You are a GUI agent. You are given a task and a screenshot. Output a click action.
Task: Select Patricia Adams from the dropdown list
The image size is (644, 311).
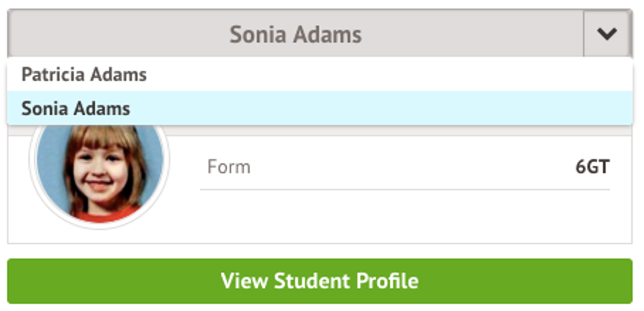84,75
